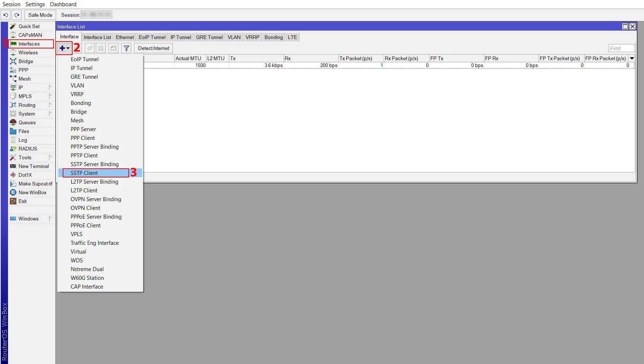Click Make Supout.rif in the sidebar
The image size is (644, 364).
(x=35, y=184)
